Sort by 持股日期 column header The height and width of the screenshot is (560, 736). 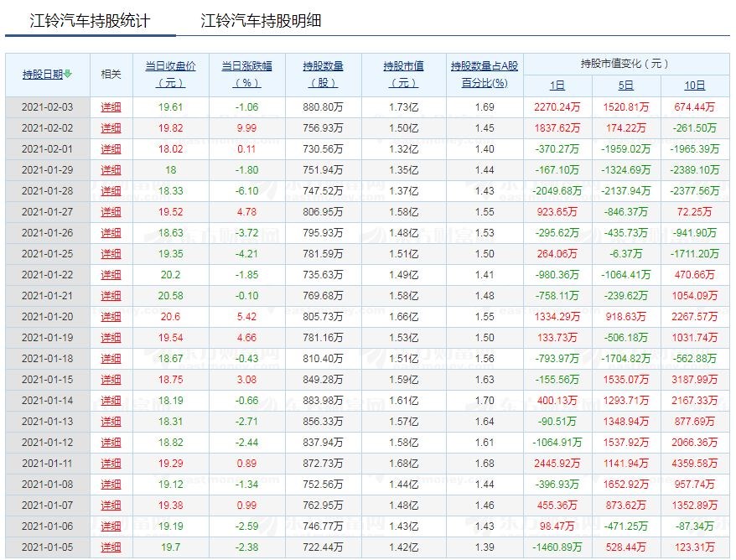pos(43,74)
